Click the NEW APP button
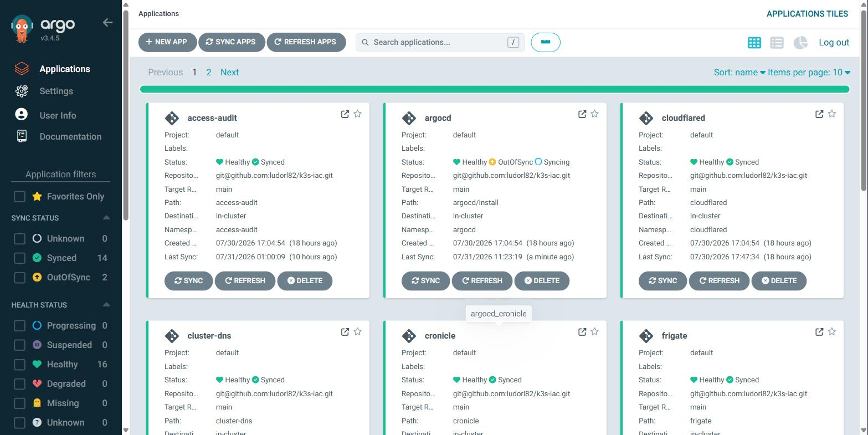This screenshot has width=868, height=435. click(x=167, y=42)
